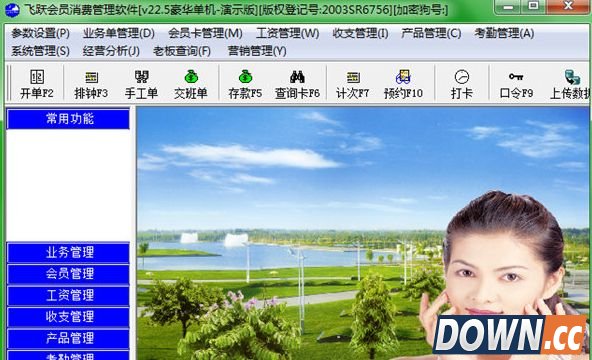Image resolution: width=592 pixels, height=360 pixels.
Task: Expand the 工资管理 sidebar section
Action: 68,295
